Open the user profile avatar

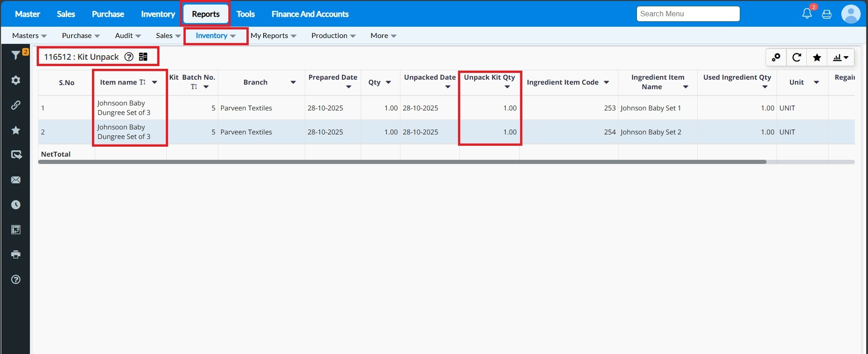pos(850,14)
